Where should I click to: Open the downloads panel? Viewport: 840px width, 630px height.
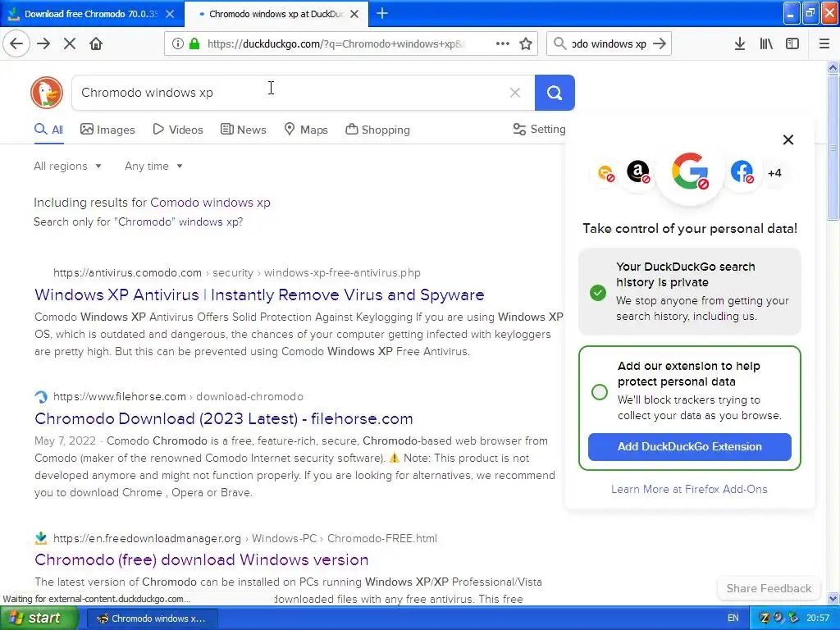click(x=740, y=43)
